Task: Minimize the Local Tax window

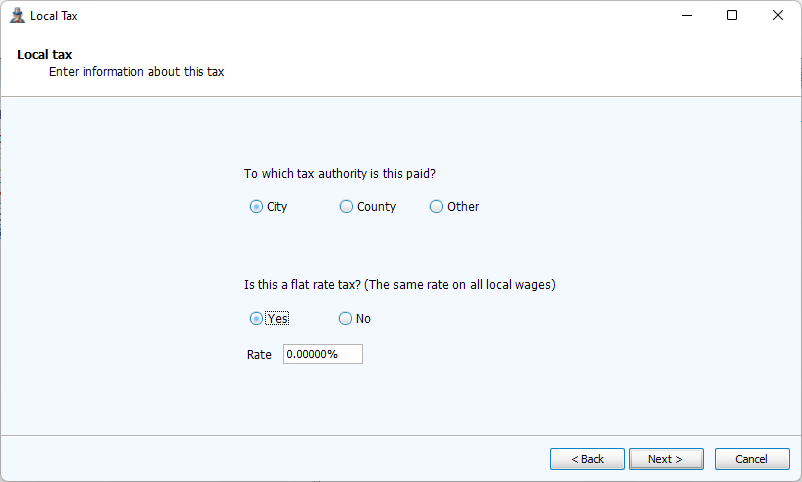Action: [x=687, y=16]
